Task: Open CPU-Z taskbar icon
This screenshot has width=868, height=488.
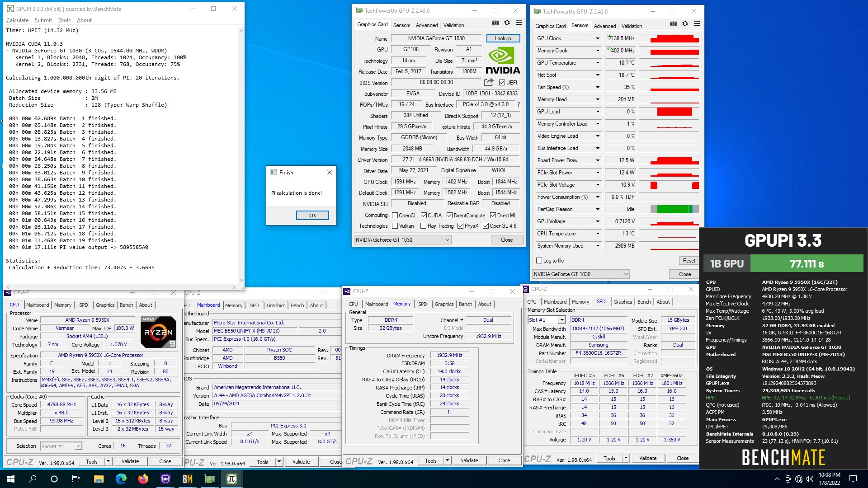Action: tap(165, 479)
